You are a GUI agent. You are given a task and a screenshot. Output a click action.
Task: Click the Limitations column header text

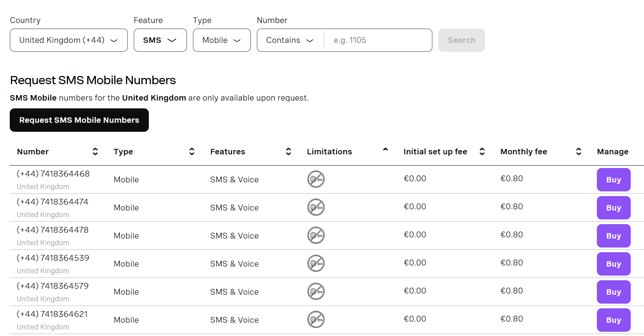[x=329, y=152]
